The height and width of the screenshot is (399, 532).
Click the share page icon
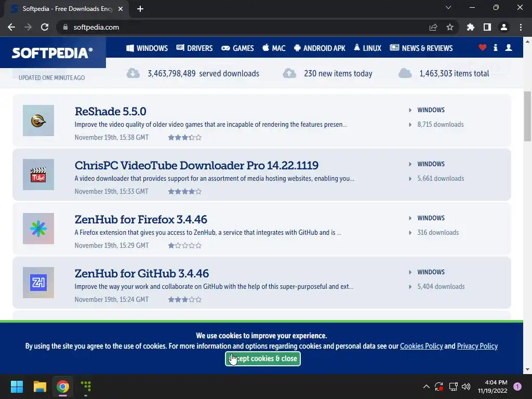coord(433,27)
